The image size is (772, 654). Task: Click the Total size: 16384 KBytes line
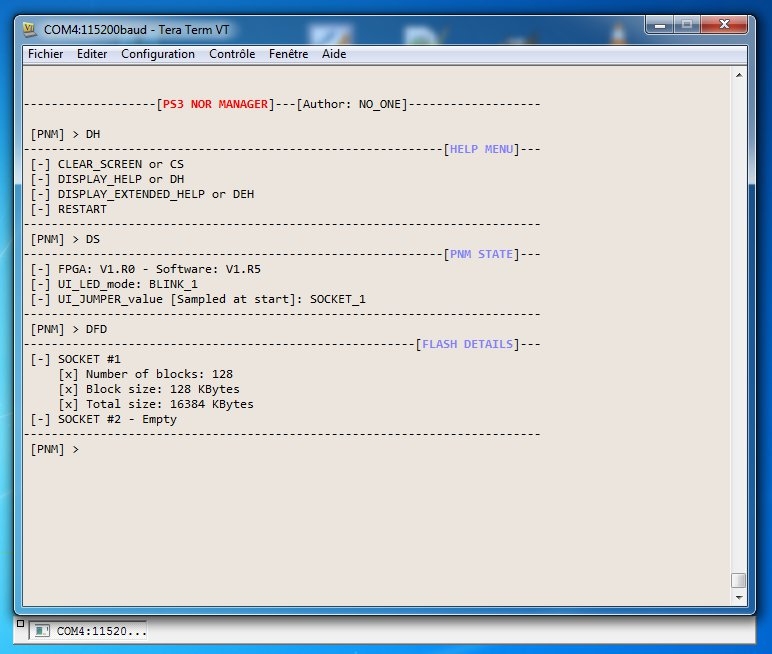point(156,404)
